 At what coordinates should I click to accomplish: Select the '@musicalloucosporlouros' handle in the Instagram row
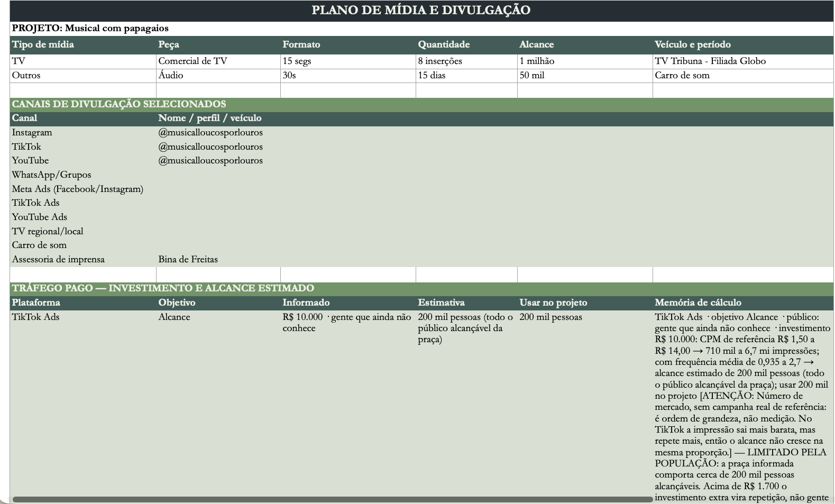pos(210,133)
